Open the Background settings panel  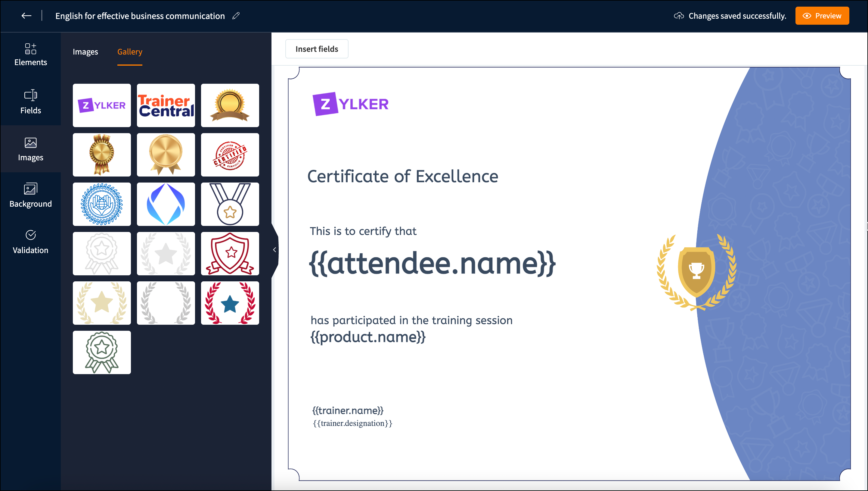pos(30,195)
